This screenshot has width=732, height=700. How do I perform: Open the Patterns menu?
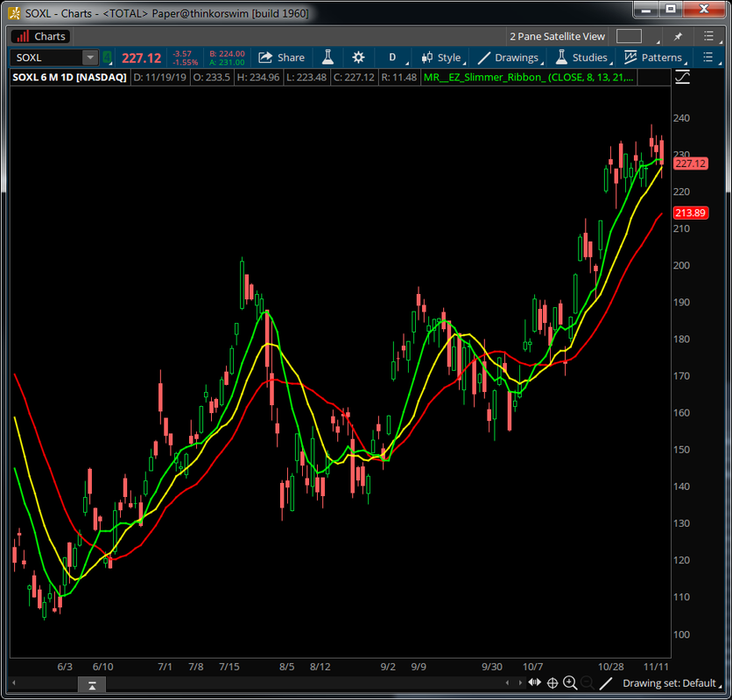point(654,58)
